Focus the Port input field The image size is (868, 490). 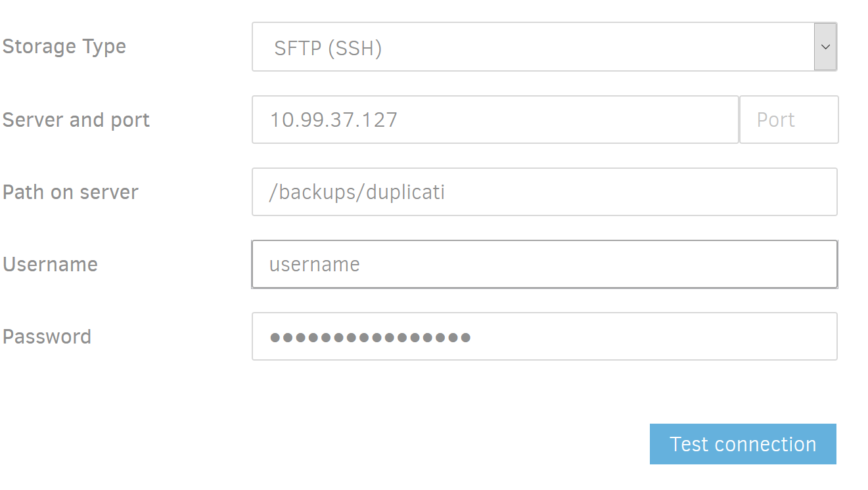(x=788, y=120)
